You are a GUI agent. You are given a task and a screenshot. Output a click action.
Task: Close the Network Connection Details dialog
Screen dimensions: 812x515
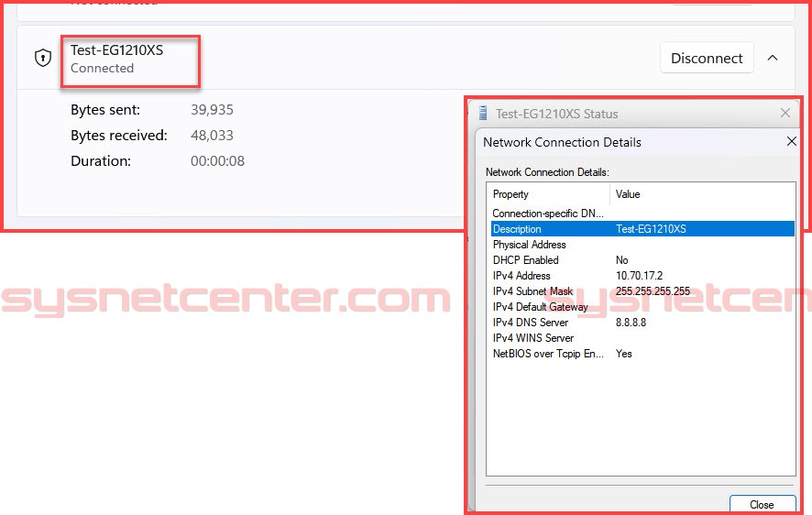(791, 141)
